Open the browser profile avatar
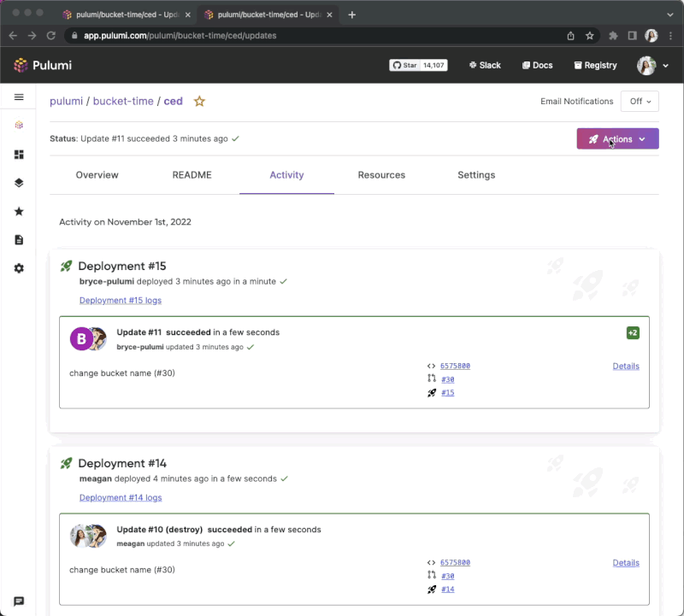The image size is (684, 616). [652, 36]
